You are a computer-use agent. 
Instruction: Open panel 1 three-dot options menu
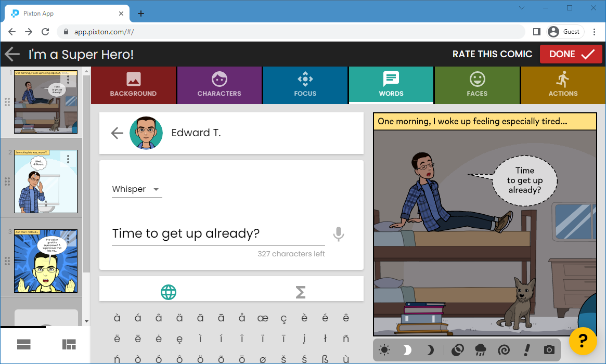tap(68, 80)
